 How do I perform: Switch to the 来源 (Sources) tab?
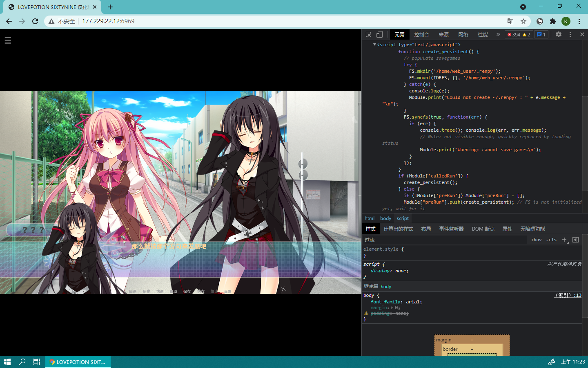click(443, 34)
